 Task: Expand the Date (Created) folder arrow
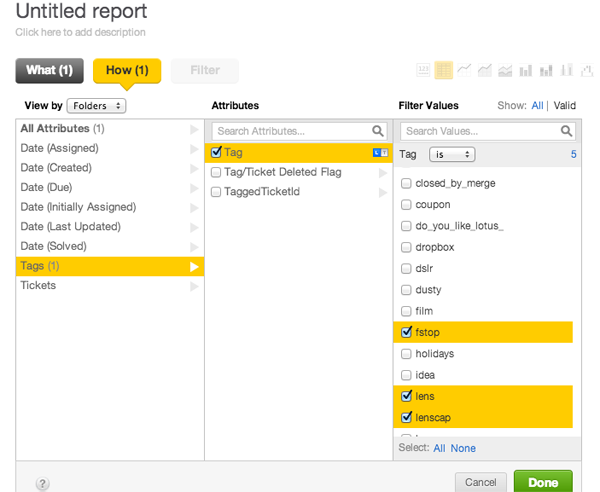click(x=194, y=168)
